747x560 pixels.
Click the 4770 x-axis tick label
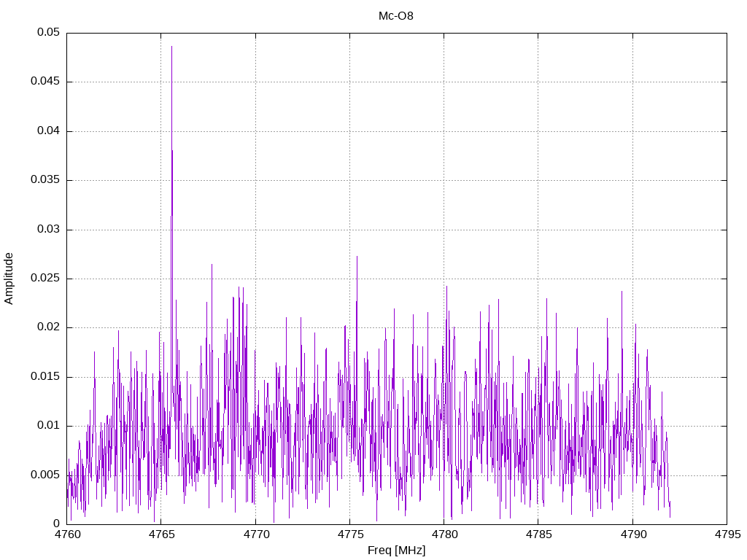coord(255,534)
